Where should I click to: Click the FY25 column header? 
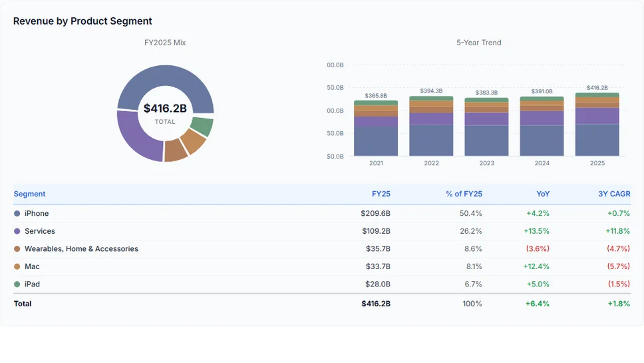[381, 194]
